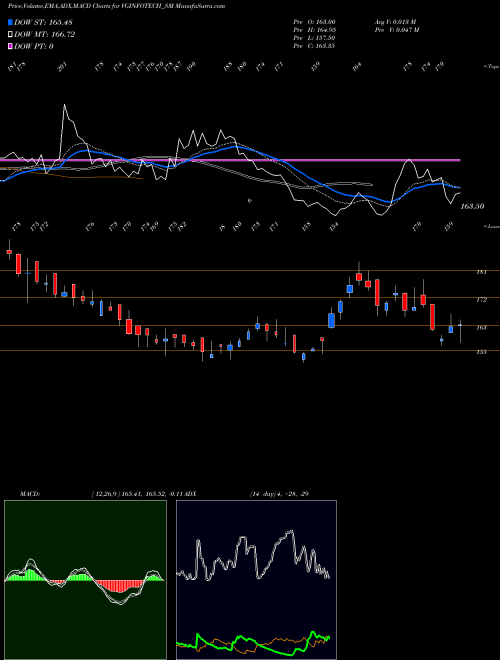
Task: Click the 172 price level label
Action: [481, 300]
